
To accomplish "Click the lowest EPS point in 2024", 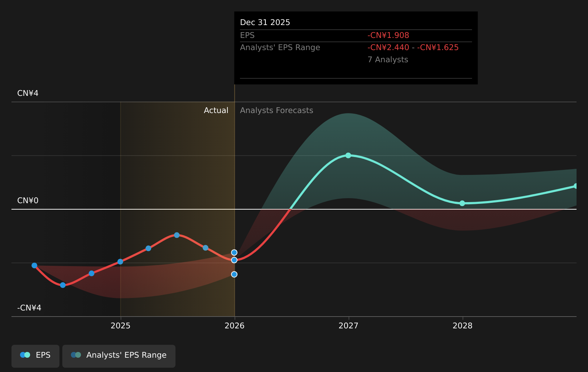I will point(63,285).
